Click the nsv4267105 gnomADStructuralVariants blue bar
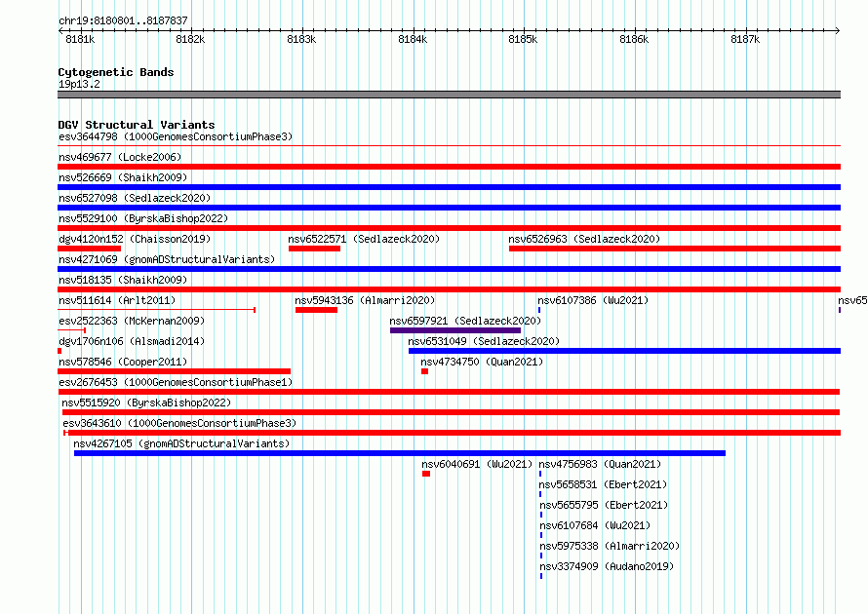The height and width of the screenshot is (614, 868). [400, 453]
